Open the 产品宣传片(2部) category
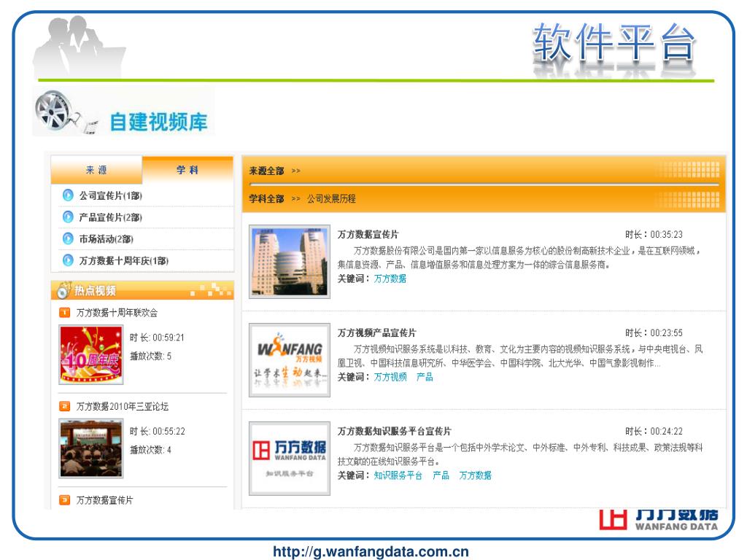 pyautogui.click(x=111, y=217)
